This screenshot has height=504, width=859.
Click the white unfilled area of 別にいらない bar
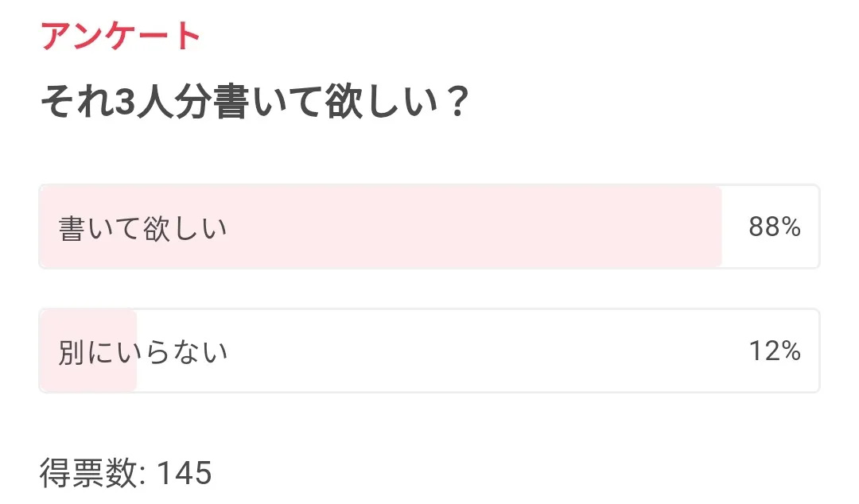coord(477,351)
